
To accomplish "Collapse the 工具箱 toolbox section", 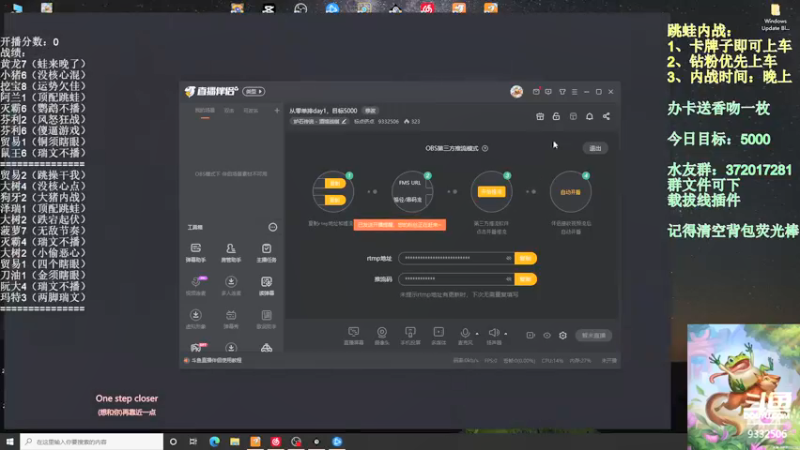I will [273, 227].
